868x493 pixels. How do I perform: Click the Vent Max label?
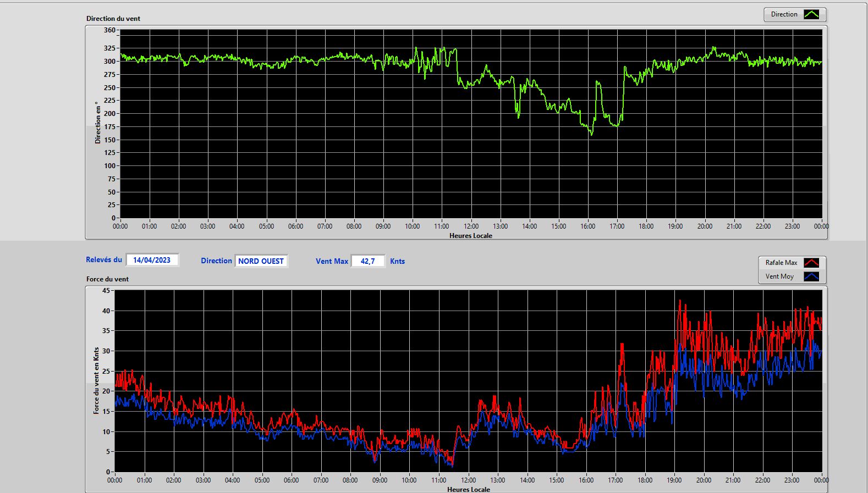coord(332,262)
